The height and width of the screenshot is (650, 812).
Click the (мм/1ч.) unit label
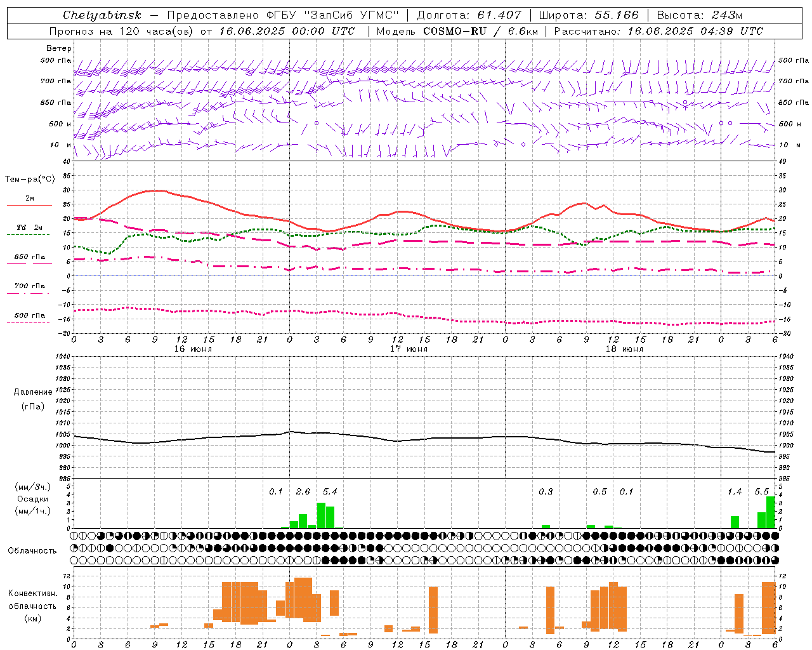point(33,511)
